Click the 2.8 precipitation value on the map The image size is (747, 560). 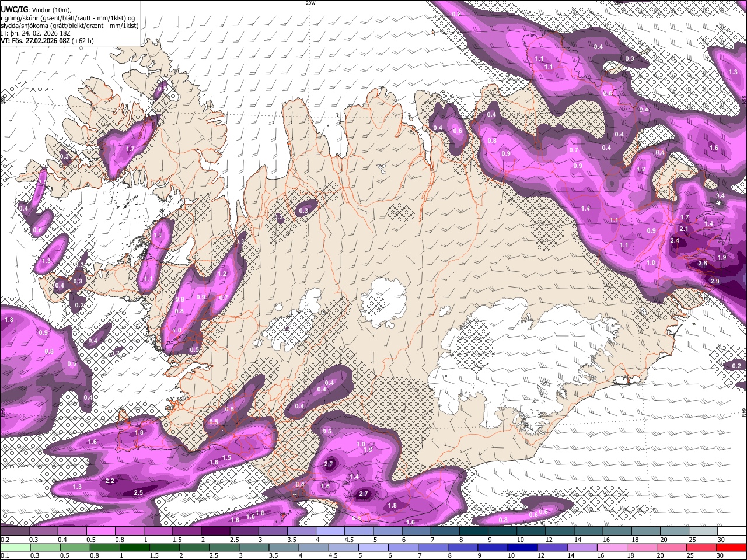pos(703,264)
